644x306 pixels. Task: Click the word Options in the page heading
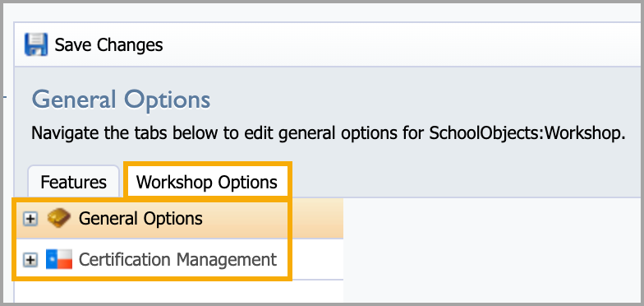(x=168, y=100)
